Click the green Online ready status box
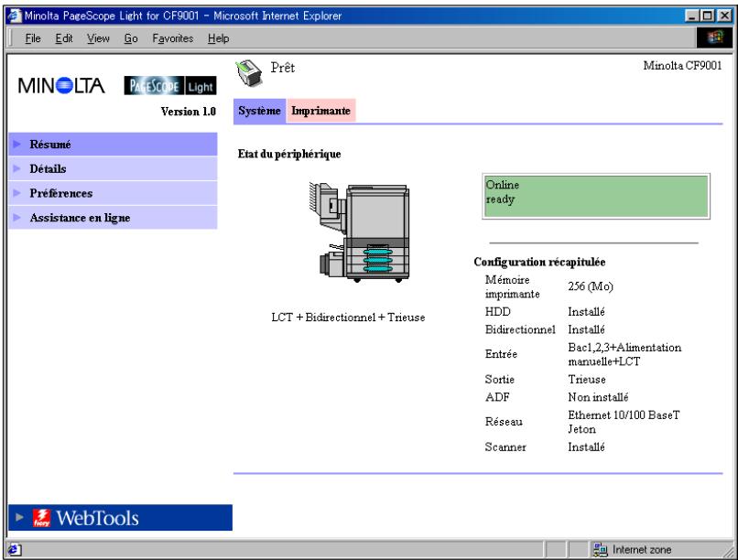The image size is (738, 560). point(596,196)
